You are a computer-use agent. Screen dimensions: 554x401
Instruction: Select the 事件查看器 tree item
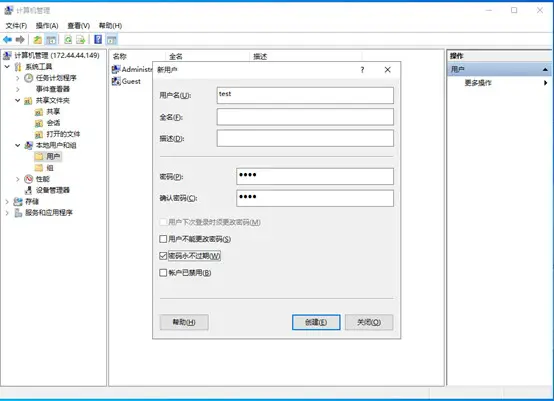click(53, 89)
